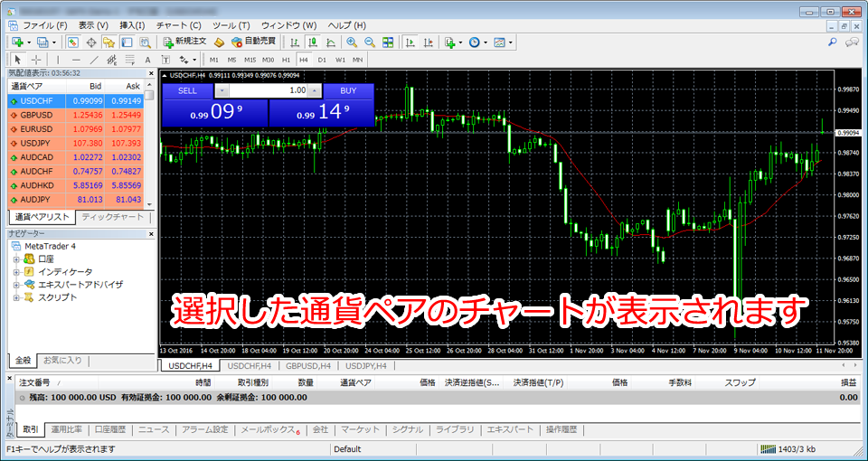Select the cursor arrow tool
The height and width of the screenshot is (461, 868).
(18, 60)
